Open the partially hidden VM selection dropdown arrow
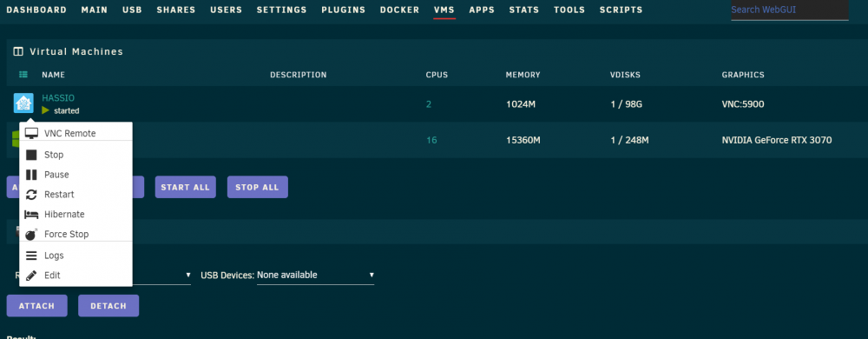The width and height of the screenshot is (868, 339). point(188,275)
